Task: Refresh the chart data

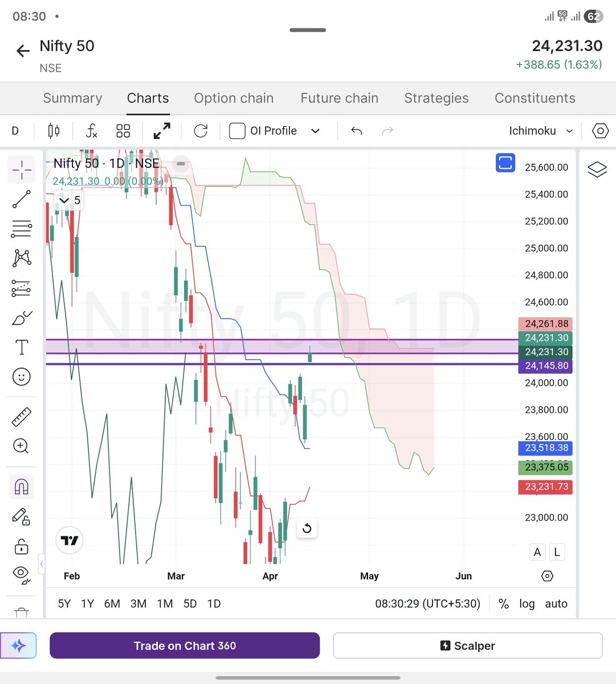Action: (201, 131)
